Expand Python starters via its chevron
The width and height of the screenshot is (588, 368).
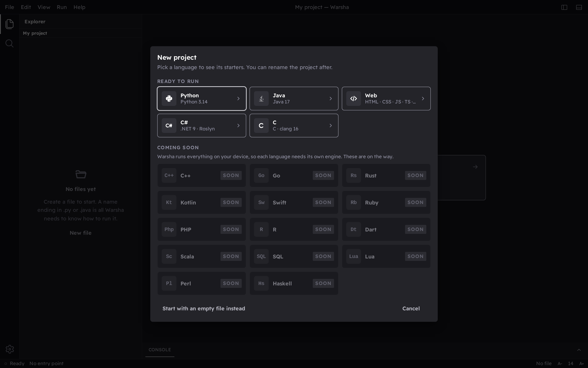point(238,99)
